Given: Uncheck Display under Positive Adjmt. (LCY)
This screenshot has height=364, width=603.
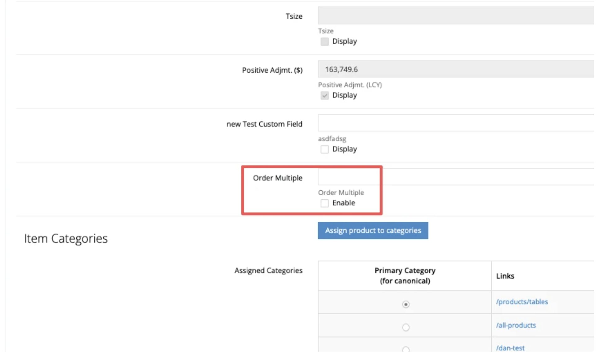Looking at the screenshot, I should click(324, 95).
